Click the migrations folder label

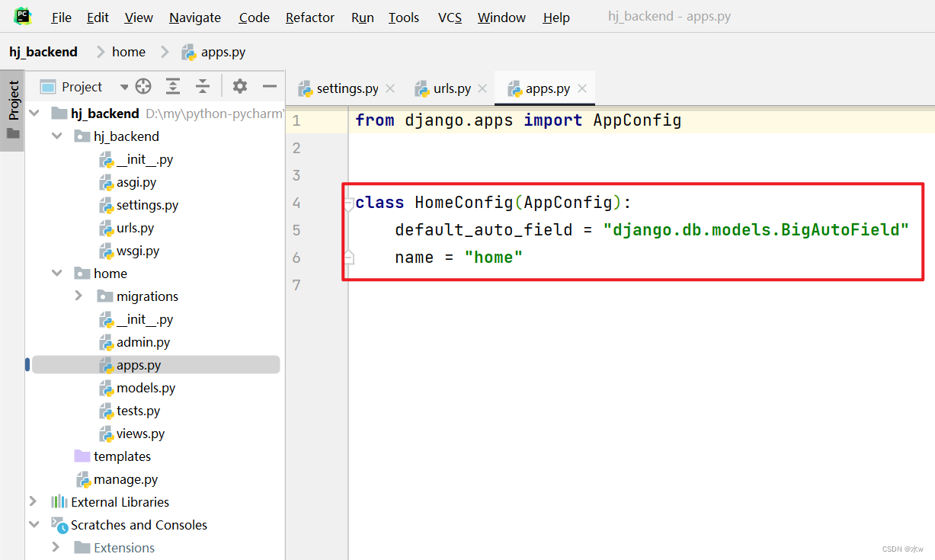147,296
